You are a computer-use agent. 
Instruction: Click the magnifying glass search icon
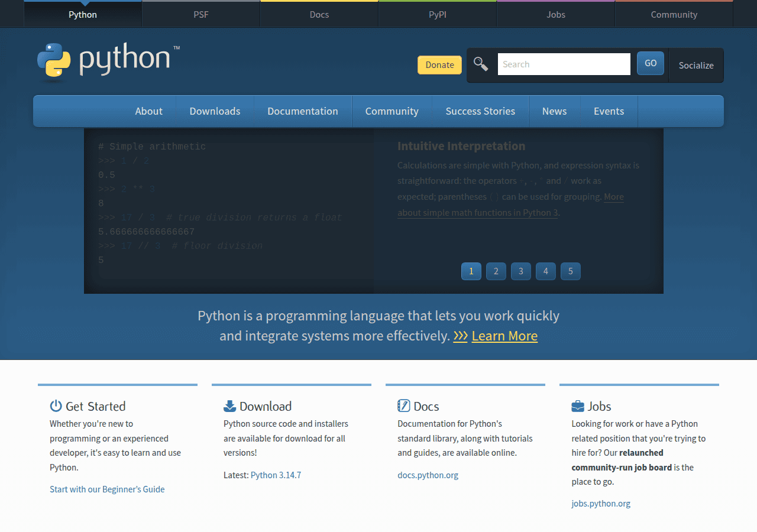tap(481, 64)
